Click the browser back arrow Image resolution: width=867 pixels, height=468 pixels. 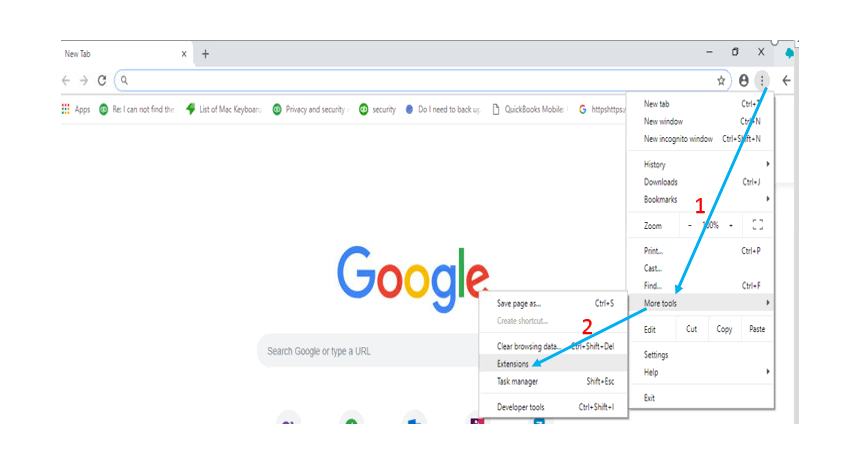(x=66, y=81)
